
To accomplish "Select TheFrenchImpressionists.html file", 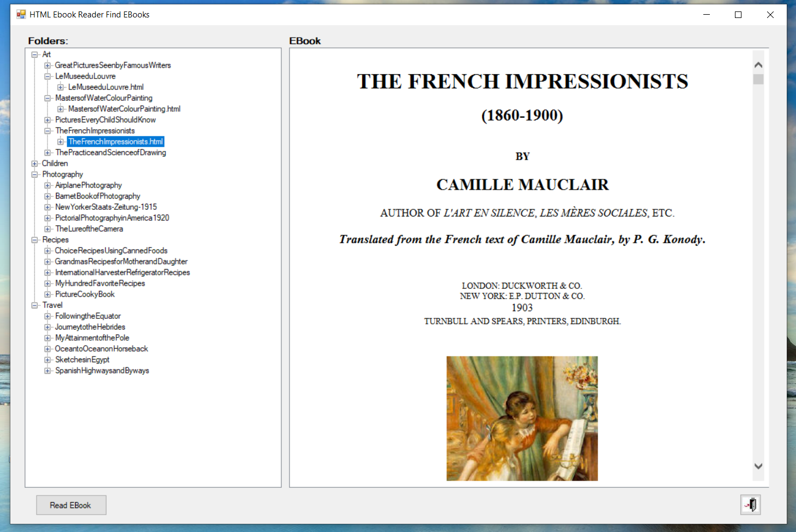I will (x=116, y=142).
